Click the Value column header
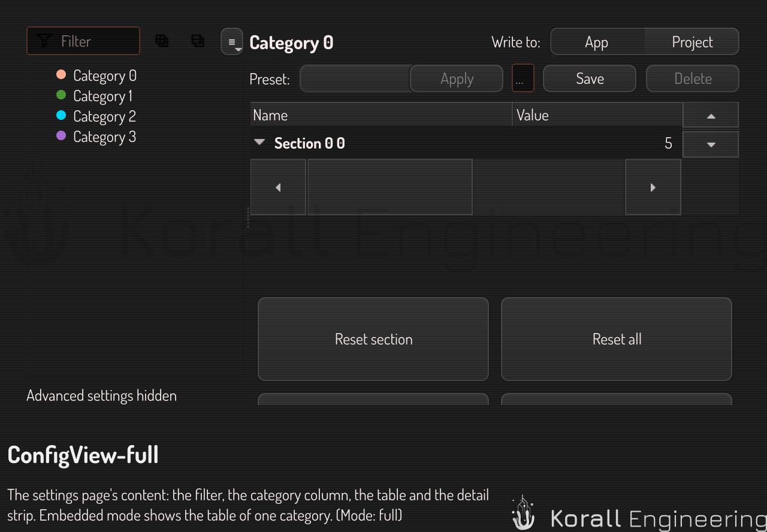The image size is (767, 532). 597,115
